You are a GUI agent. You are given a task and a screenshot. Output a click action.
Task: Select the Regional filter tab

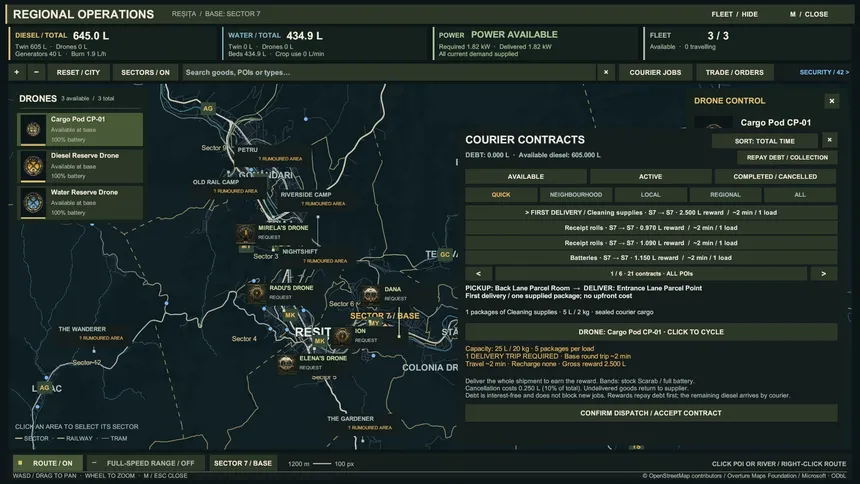(x=725, y=195)
